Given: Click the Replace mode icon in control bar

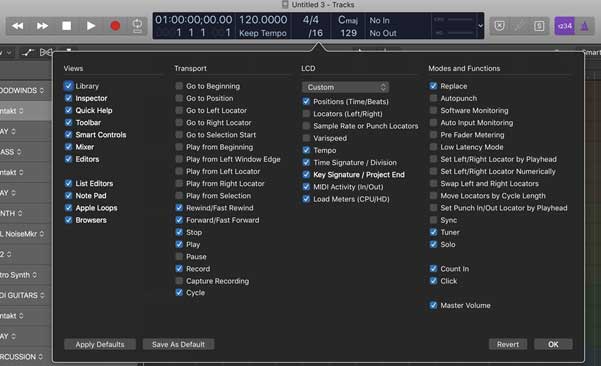Looking at the screenshot, I should tap(499, 26).
